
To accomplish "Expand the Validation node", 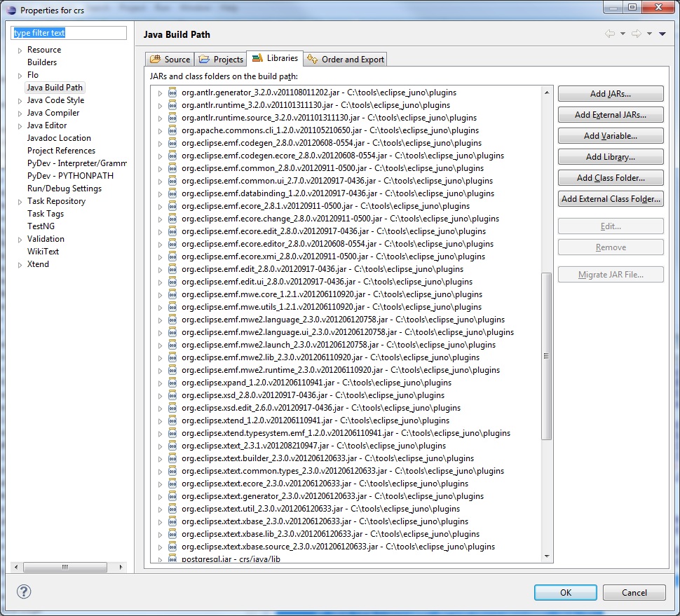I will 20,239.
